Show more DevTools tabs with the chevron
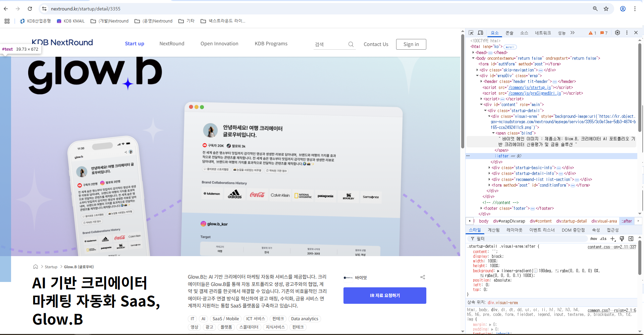Viewport: 644px width, 335px height. click(x=573, y=33)
